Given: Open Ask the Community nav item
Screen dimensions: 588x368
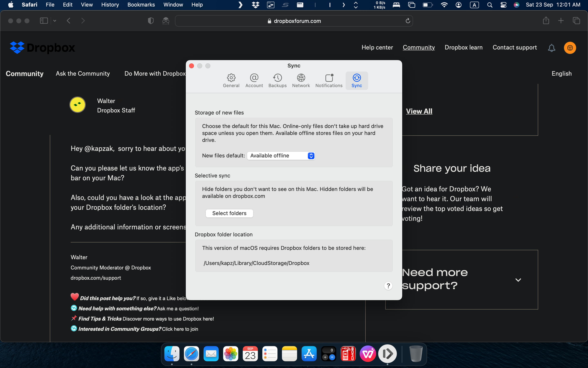Looking at the screenshot, I should [x=83, y=74].
